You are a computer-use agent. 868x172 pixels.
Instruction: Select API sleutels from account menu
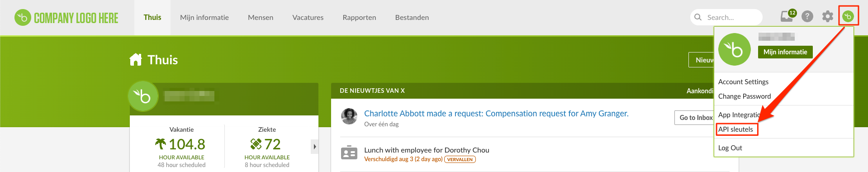[736, 129]
